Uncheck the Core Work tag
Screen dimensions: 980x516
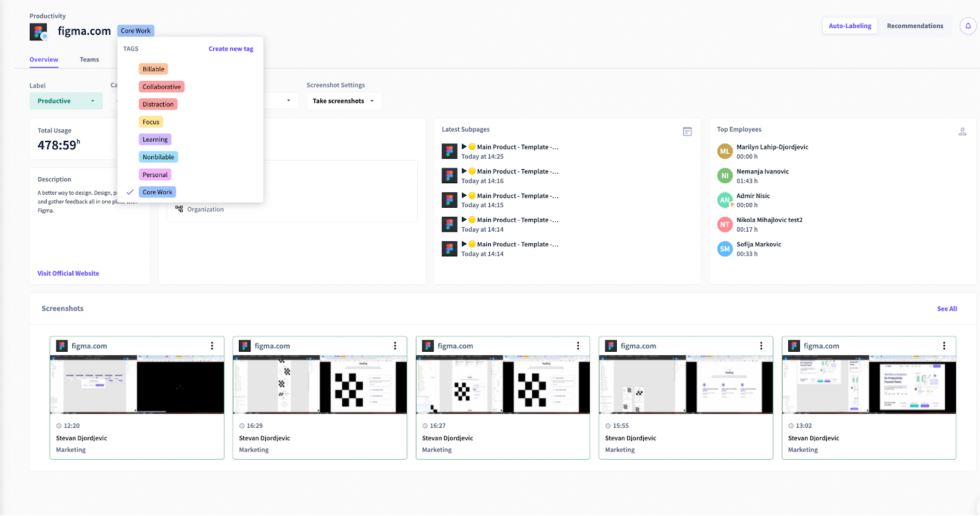click(157, 192)
